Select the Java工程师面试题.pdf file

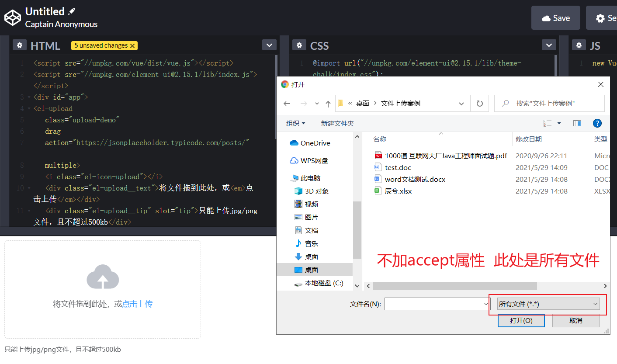[446, 156]
